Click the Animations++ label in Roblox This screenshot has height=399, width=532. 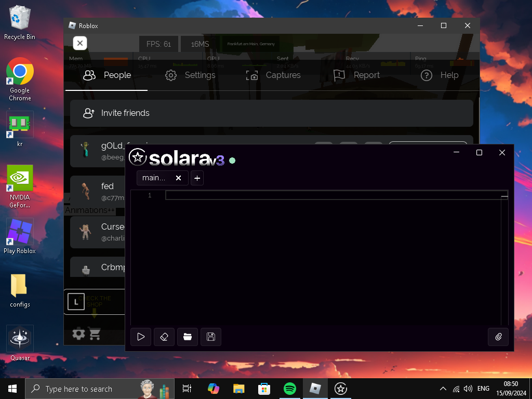[89, 210]
